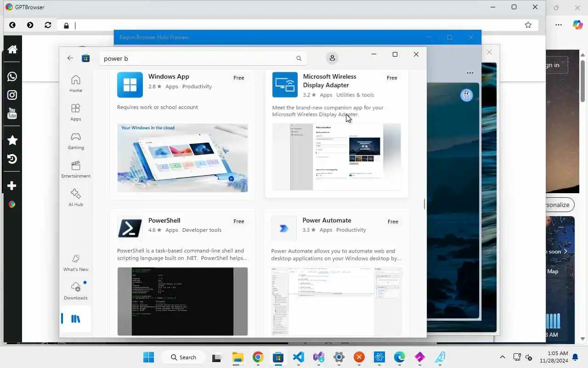Screen dimensions: 588x368
Task: Click the Power Automate app icon
Action: click(284, 228)
